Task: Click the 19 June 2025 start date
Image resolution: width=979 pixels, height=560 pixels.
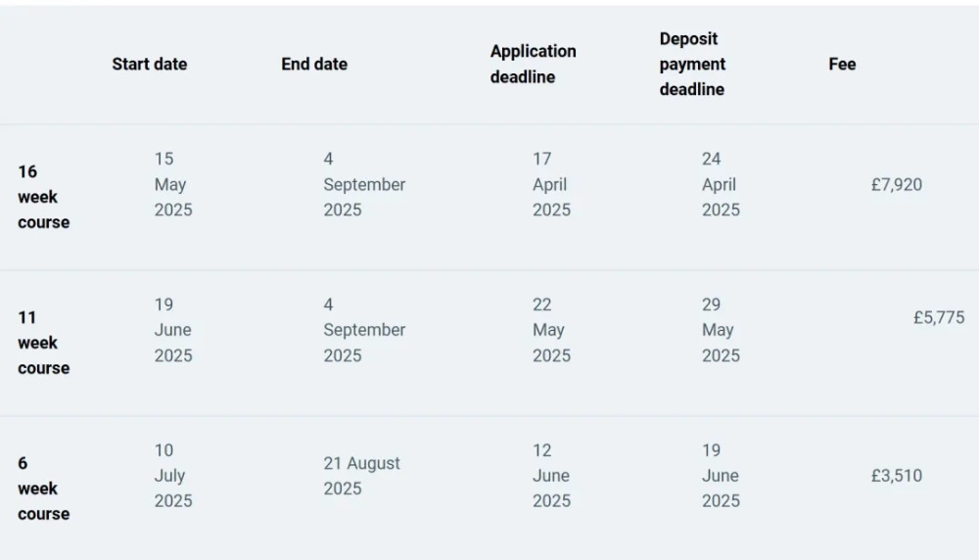Action: click(173, 330)
